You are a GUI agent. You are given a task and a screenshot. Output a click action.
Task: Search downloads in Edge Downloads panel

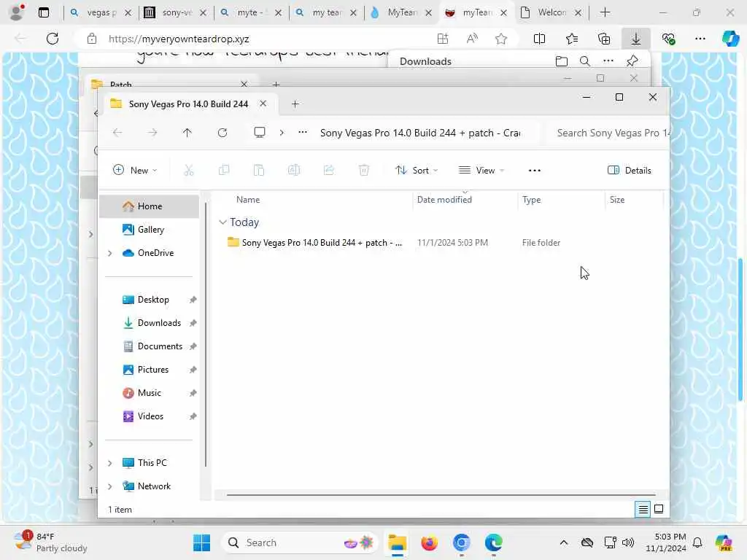(585, 61)
